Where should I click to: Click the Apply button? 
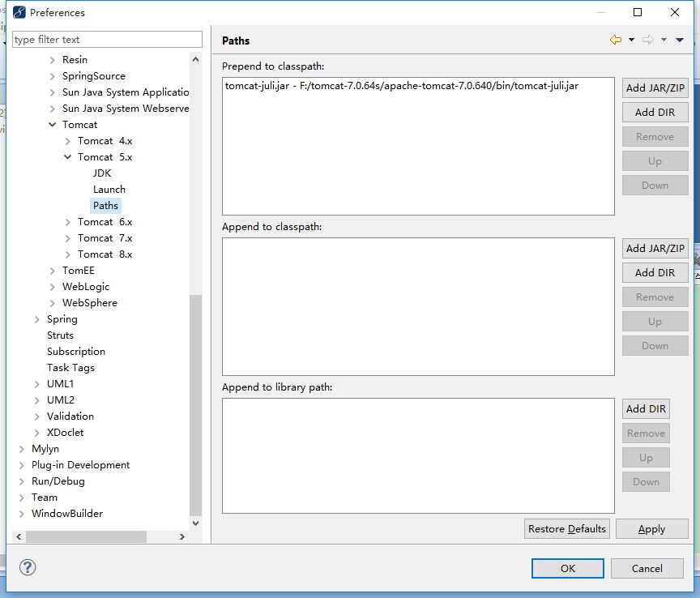(x=651, y=529)
